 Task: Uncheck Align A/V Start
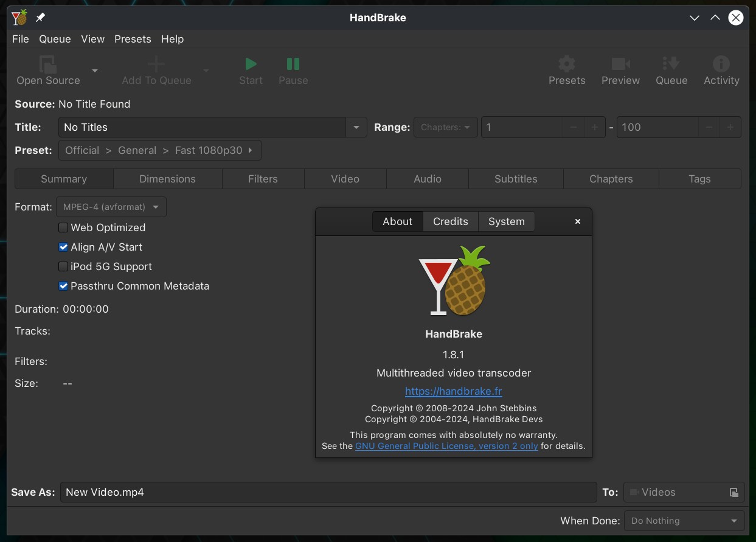(63, 247)
